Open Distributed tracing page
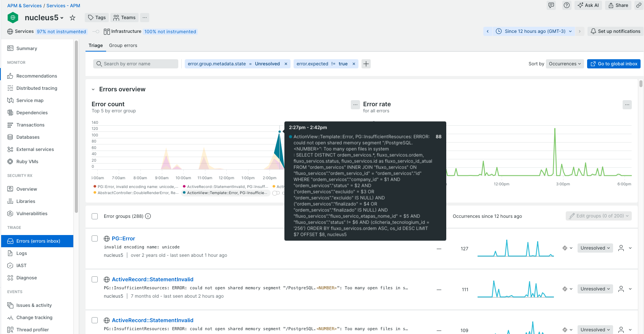Screen dimensions: 644x334 tap(37, 88)
